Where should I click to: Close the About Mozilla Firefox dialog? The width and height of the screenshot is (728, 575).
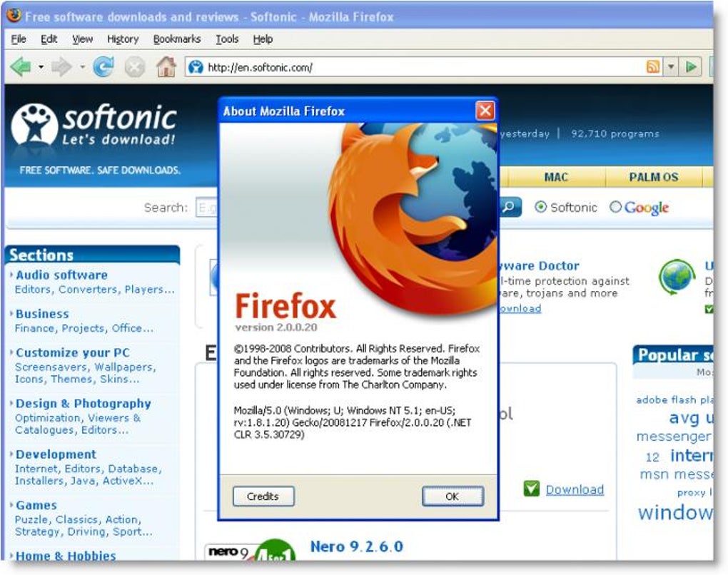pos(485,111)
